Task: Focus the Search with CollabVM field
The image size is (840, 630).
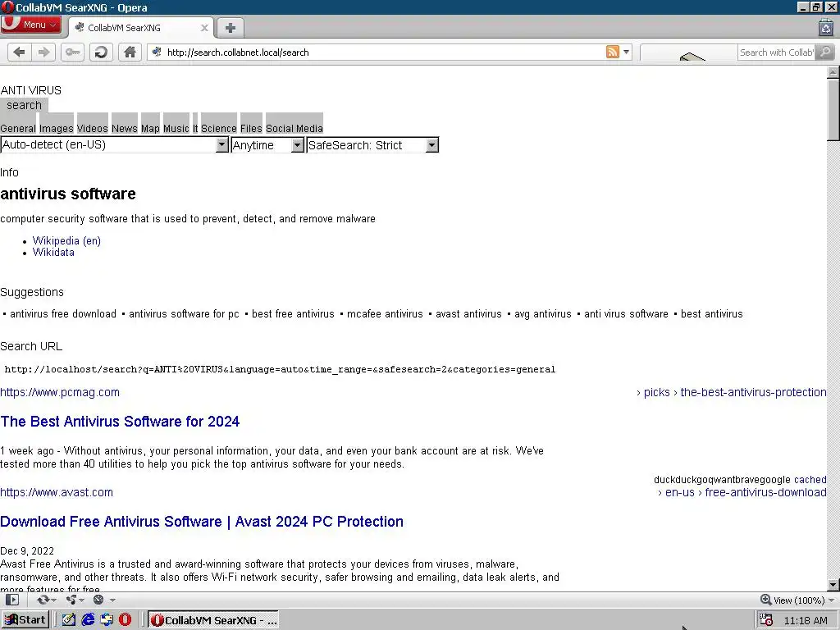Action: click(x=776, y=52)
